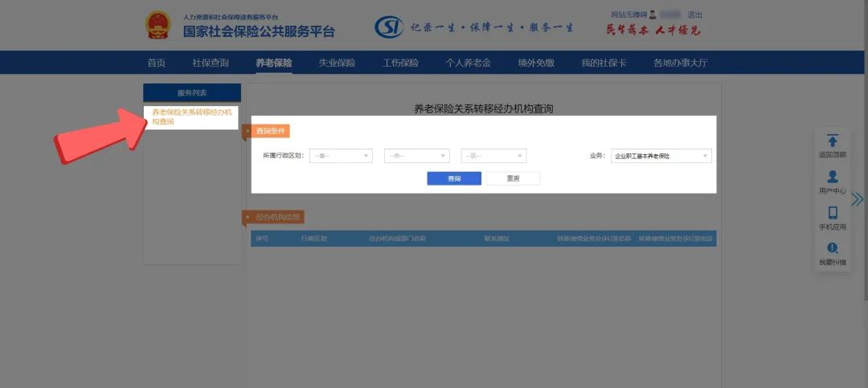Open the 市 city dropdown
868x388 pixels.
[417, 156]
